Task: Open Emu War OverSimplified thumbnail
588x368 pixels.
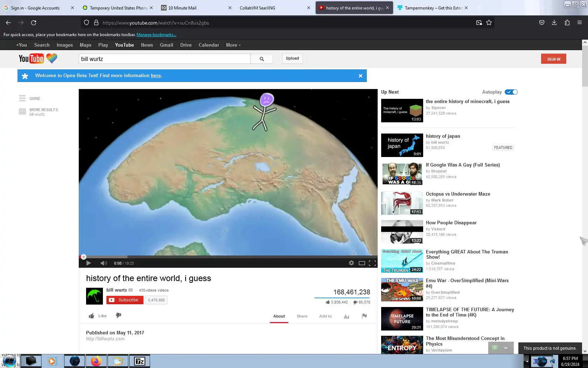Action: [x=402, y=289]
